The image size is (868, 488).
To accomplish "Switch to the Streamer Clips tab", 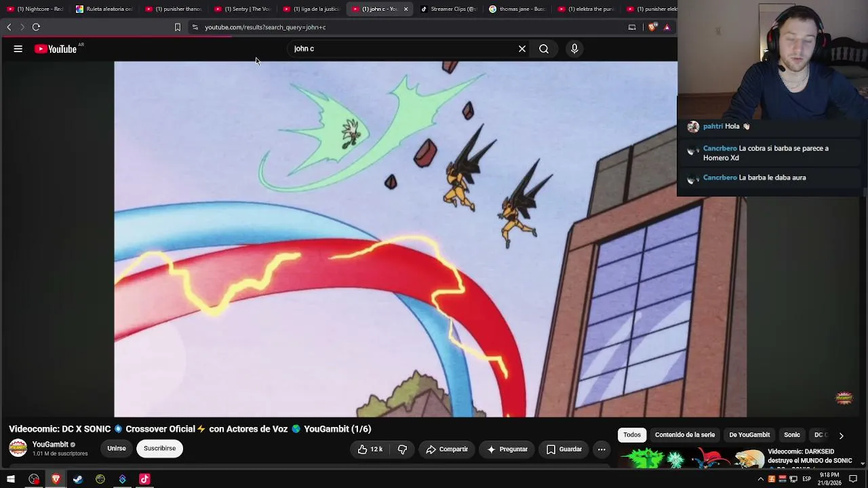I will pos(449,9).
